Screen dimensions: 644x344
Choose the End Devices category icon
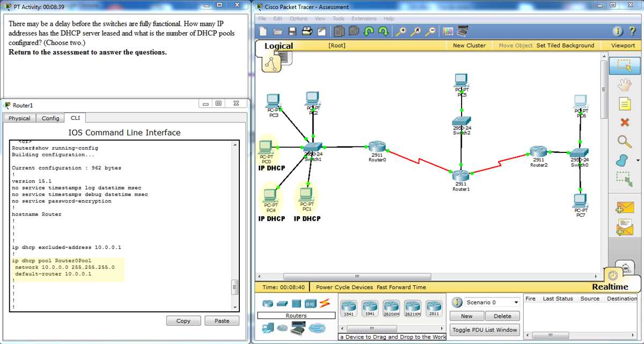(x=268, y=328)
